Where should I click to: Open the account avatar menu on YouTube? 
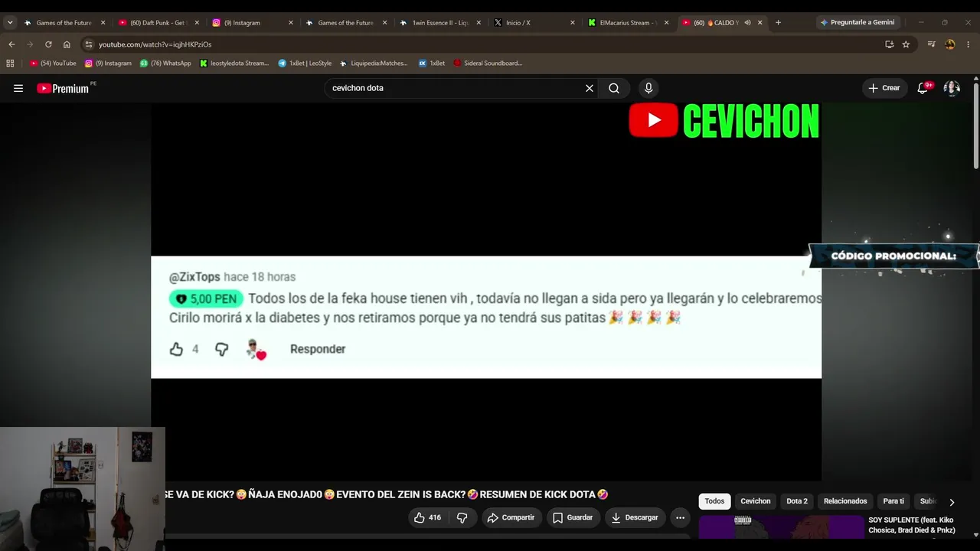coord(952,88)
